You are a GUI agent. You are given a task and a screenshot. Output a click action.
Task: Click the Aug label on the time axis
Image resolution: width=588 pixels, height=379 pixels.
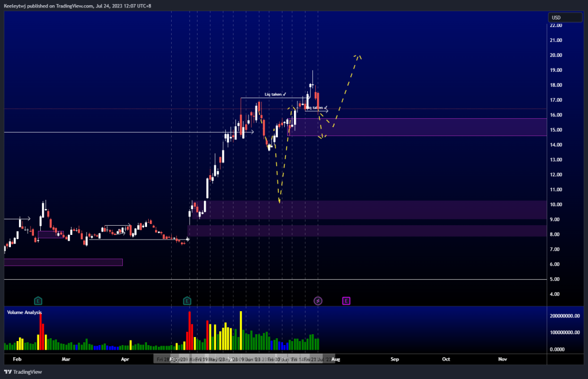pos(335,359)
